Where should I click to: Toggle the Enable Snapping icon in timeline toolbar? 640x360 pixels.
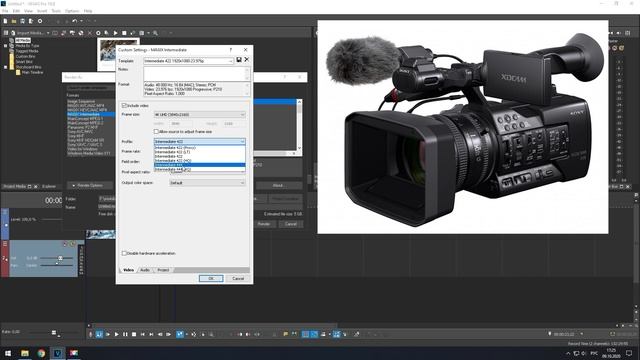(305, 334)
